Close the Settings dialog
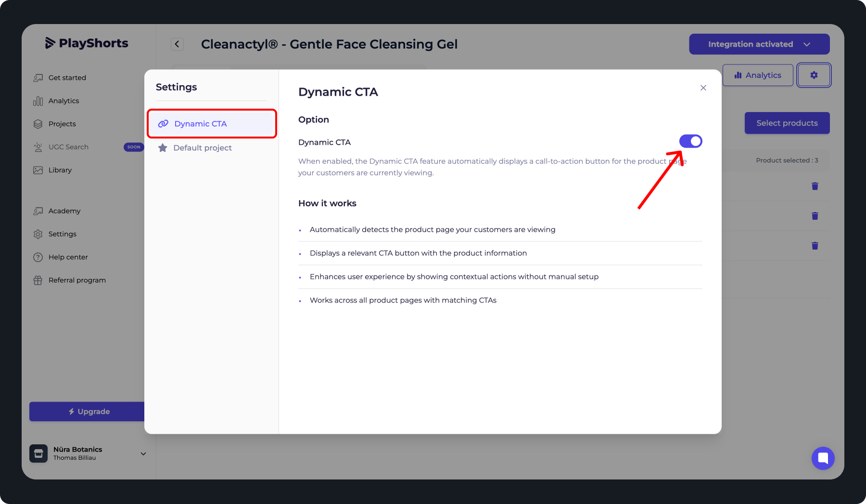 703,88
